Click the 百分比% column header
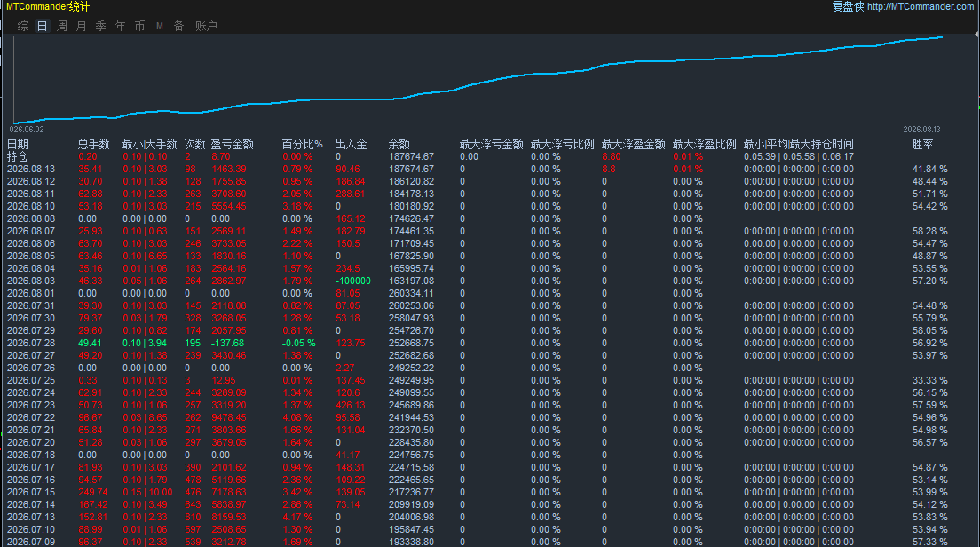Screen dimensions: 980x547 pos(303,144)
